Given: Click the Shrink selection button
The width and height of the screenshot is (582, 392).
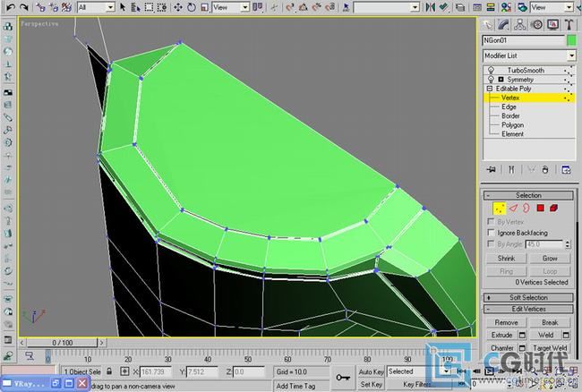Looking at the screenshot, I should click(506, 258).
